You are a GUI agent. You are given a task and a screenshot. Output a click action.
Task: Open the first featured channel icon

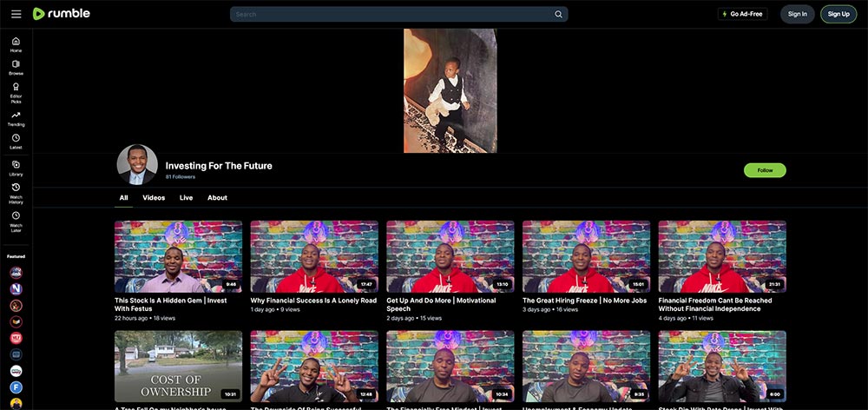[x=16, y=273]
